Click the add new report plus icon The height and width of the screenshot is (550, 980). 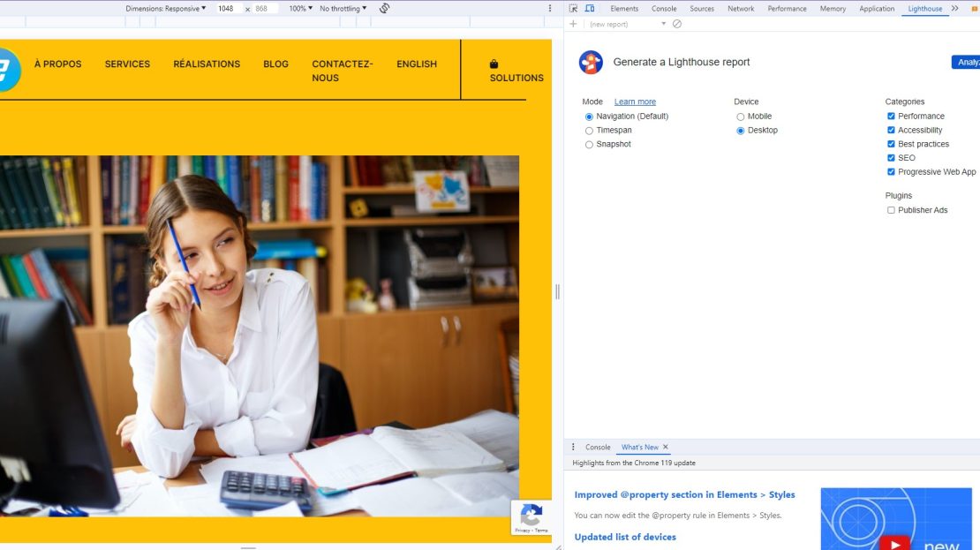[x=573, y=24]
